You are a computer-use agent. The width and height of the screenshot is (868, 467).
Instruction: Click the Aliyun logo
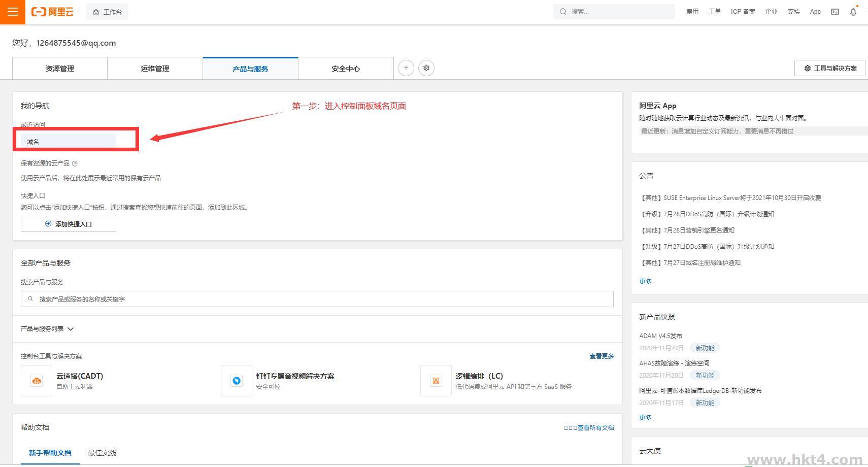(x=52, y=12)
